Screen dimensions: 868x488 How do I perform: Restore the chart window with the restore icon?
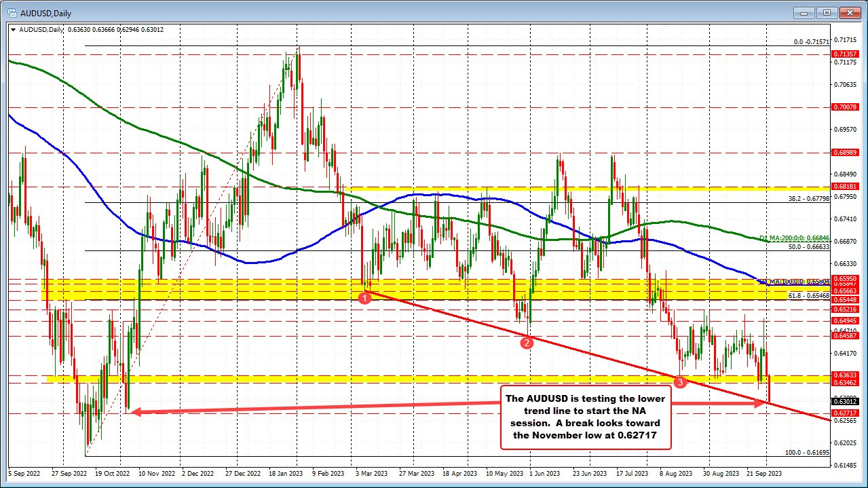click(x=827, y=12)
